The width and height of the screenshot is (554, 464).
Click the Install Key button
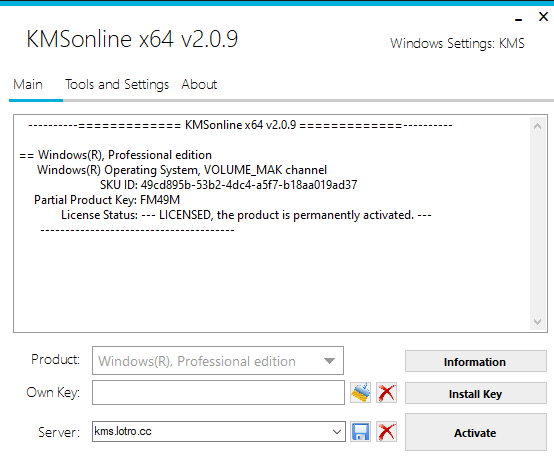[476, 393]
